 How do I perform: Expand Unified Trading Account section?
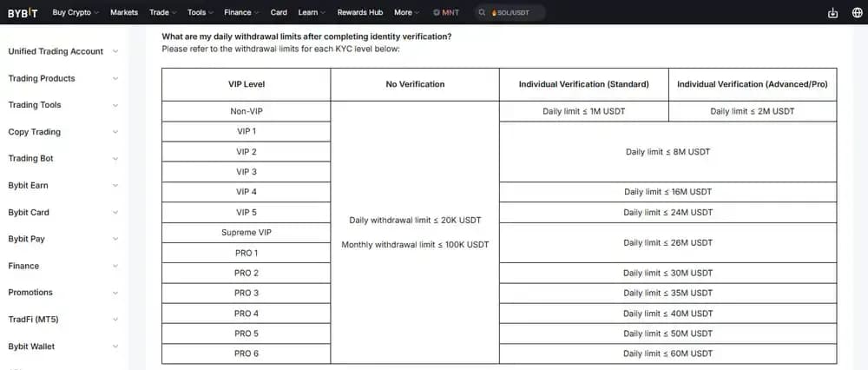pyautogui.click(x=62, y=51)
